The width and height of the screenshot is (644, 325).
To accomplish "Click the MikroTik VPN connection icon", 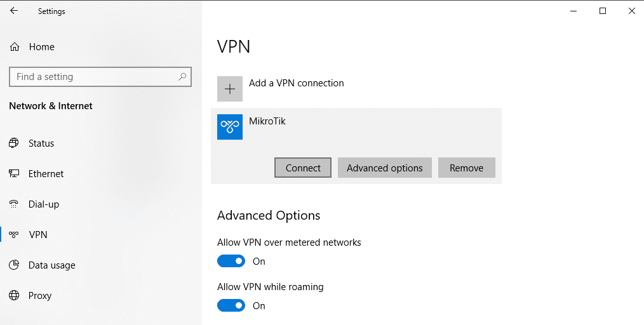I will click(x=230, y=127).
